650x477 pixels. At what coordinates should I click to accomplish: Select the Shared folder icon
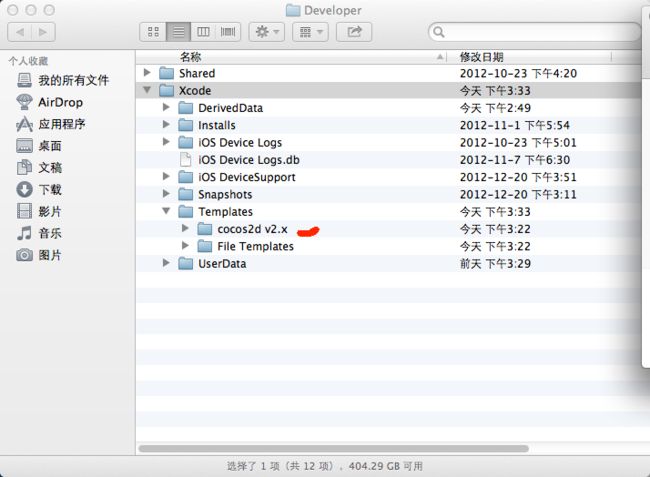point(167,73)
